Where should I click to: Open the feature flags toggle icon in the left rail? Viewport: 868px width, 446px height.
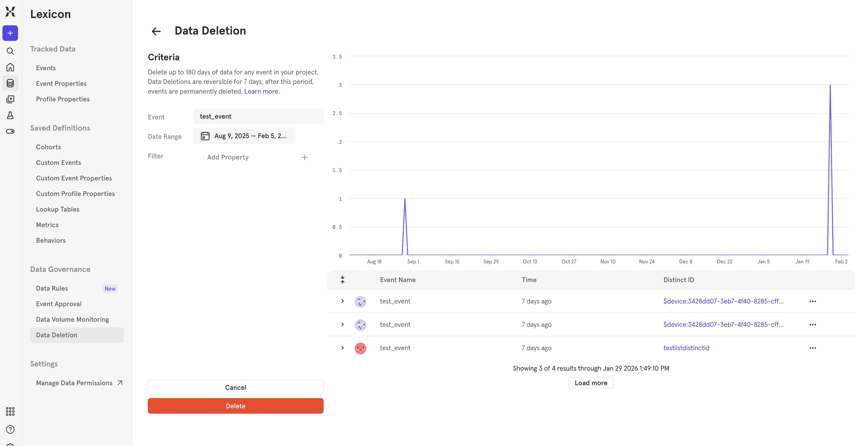click(x=10, y=131)
